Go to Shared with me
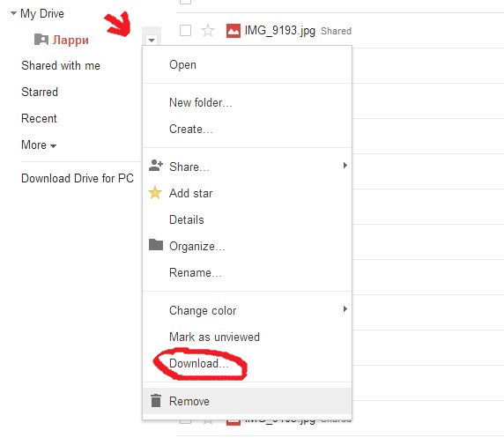 (x=61, y=65)
